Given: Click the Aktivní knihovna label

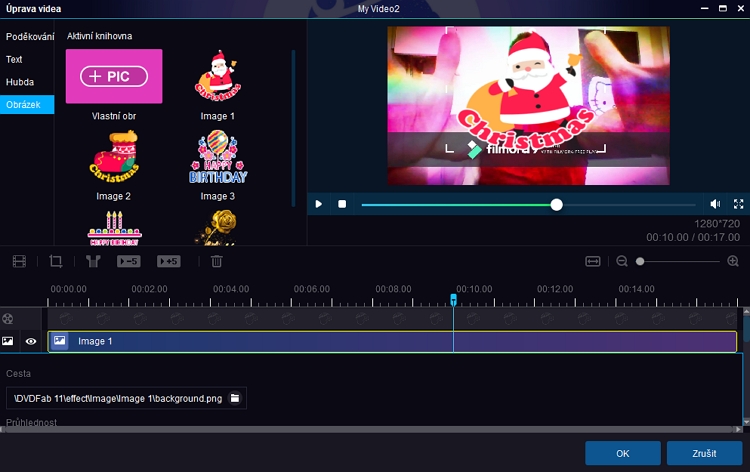Looking at the screenshot, I should click(x=99, y=36).
